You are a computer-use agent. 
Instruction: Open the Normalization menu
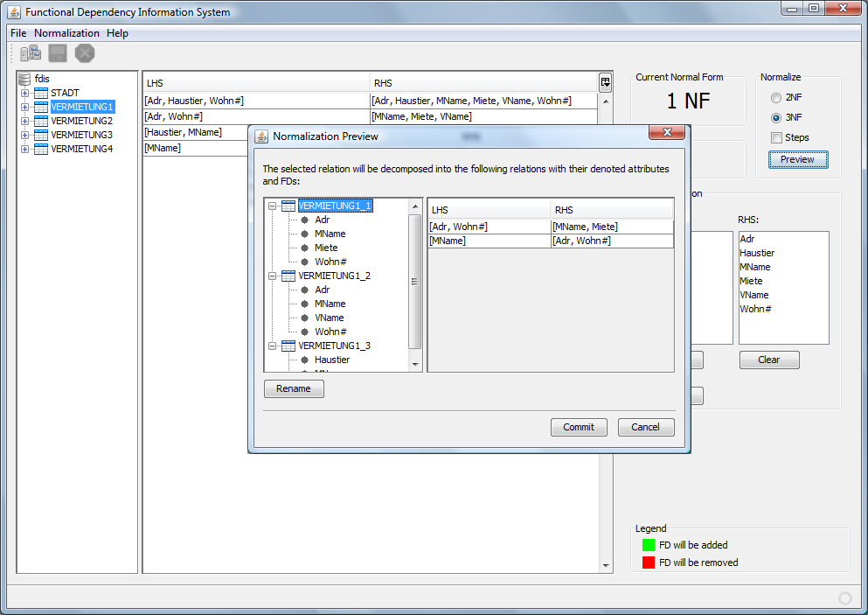66,33
